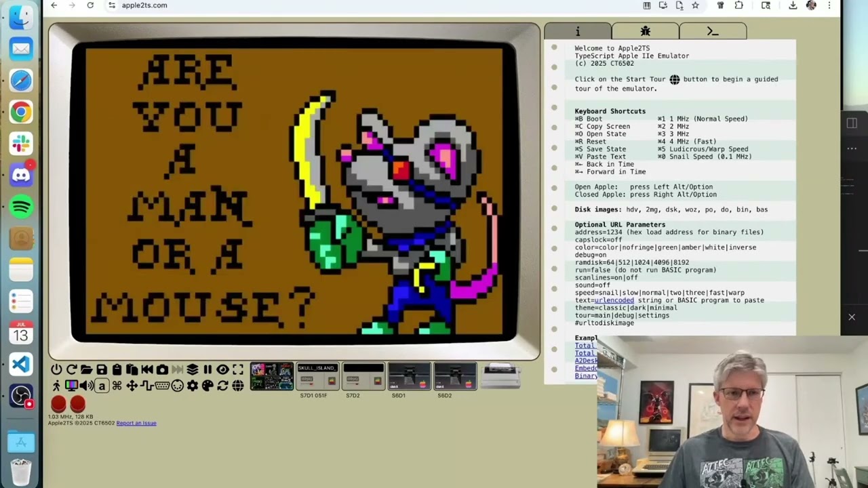Screen dimensions: 868x488
Task: Click the first red joystick button
Action: [x=58, y=405]
